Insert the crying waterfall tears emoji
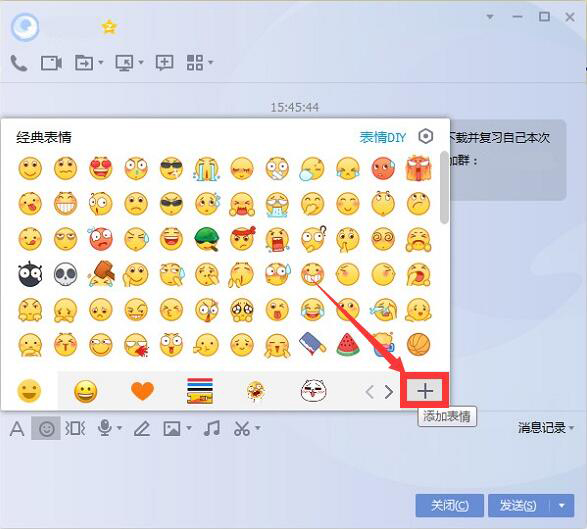This screenshot has height=529, width=587. point(206,168)
